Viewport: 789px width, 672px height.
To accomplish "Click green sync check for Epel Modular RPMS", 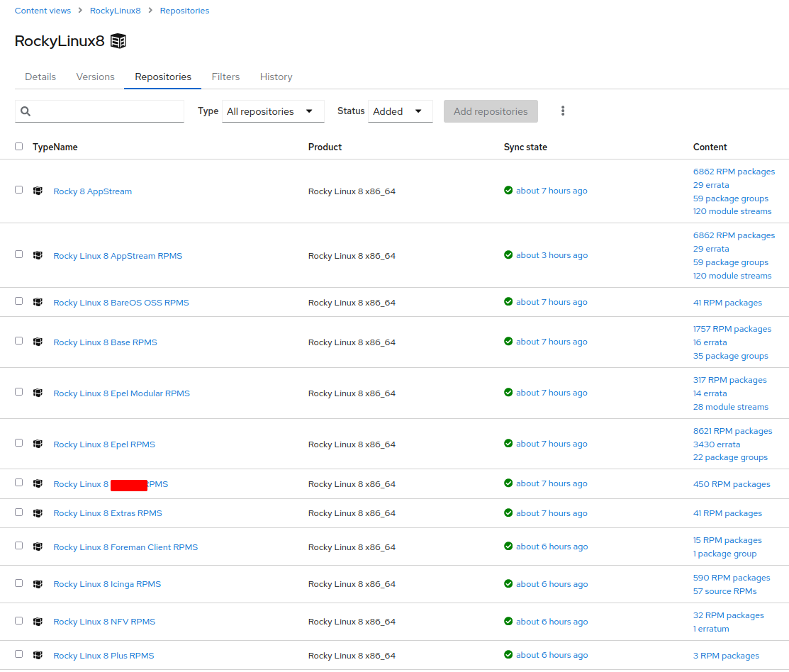I will point(508,392).
